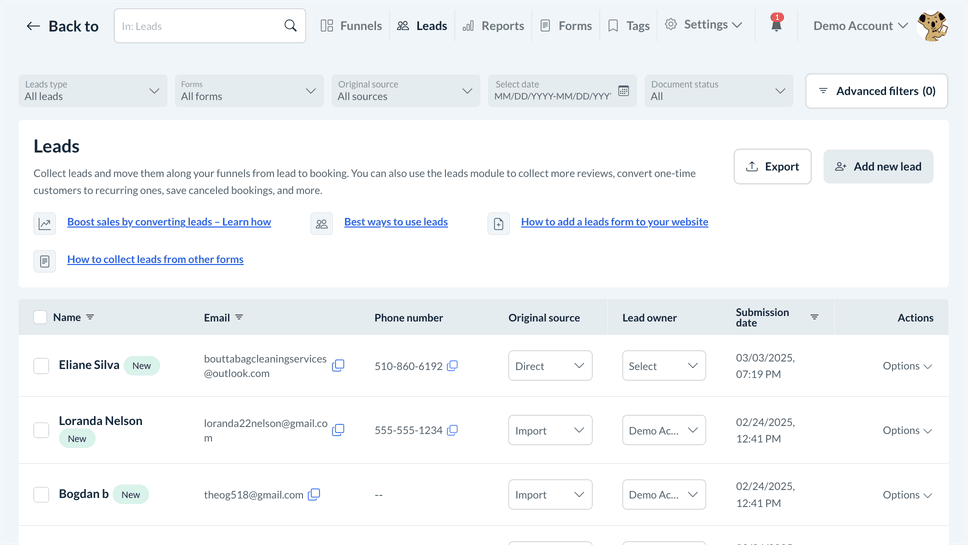968x545 pixels.
Task: Click the search magnifier icon
Action: [x=290, y=26]
